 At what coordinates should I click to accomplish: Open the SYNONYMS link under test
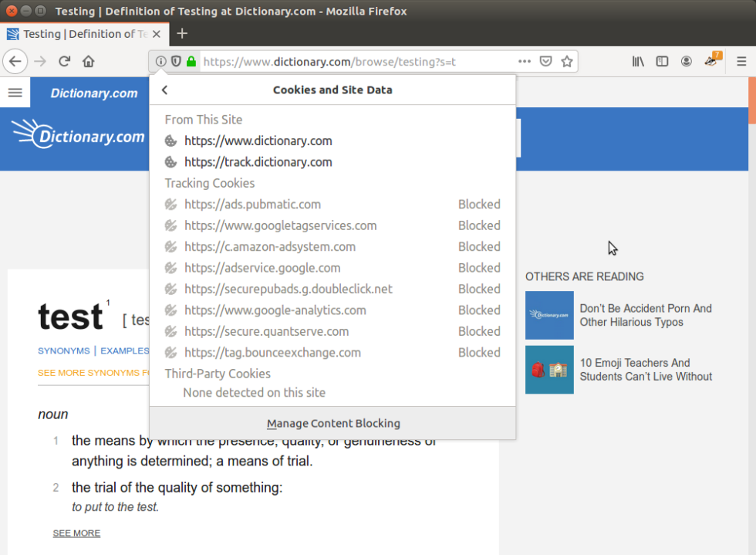pyautogui.click(x=64, y=350)
